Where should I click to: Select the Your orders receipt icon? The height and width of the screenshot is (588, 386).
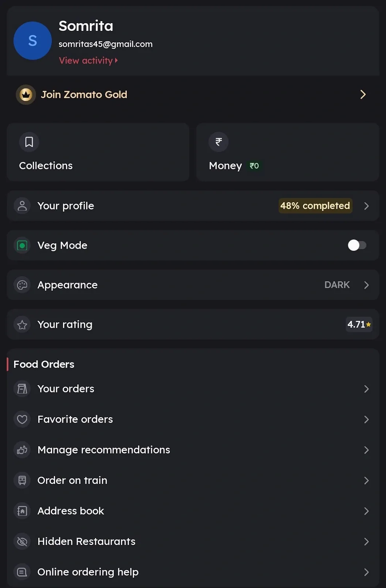point(22,388)
